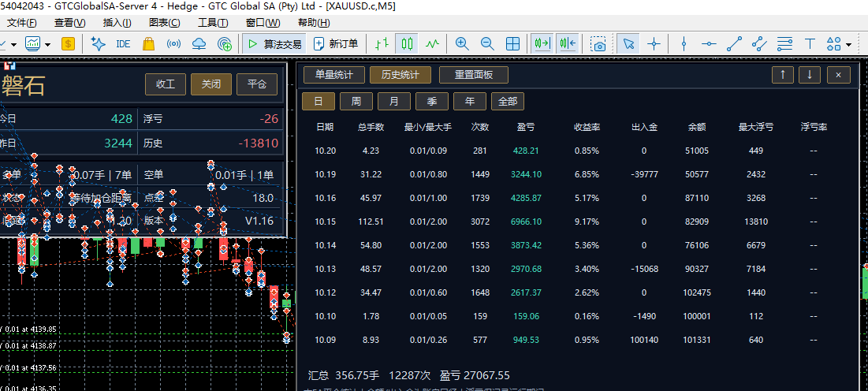Open the 帮助(H) menu
Viewport: 868px width, 391px height.
point(314,23)
